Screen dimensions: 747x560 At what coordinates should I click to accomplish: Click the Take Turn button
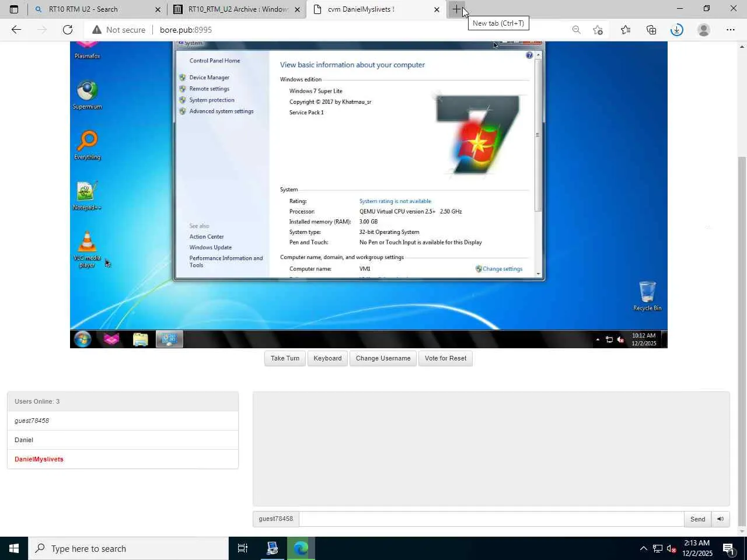[x=285, y=359]
